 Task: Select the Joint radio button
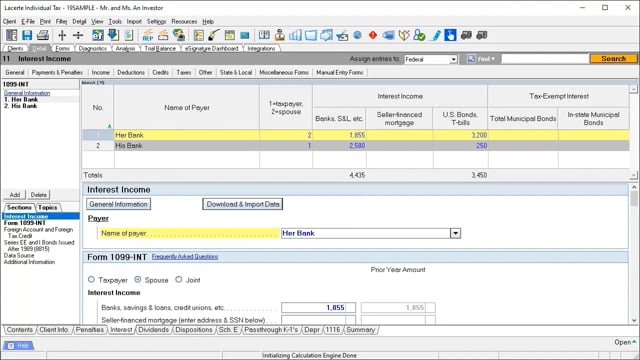179,280
